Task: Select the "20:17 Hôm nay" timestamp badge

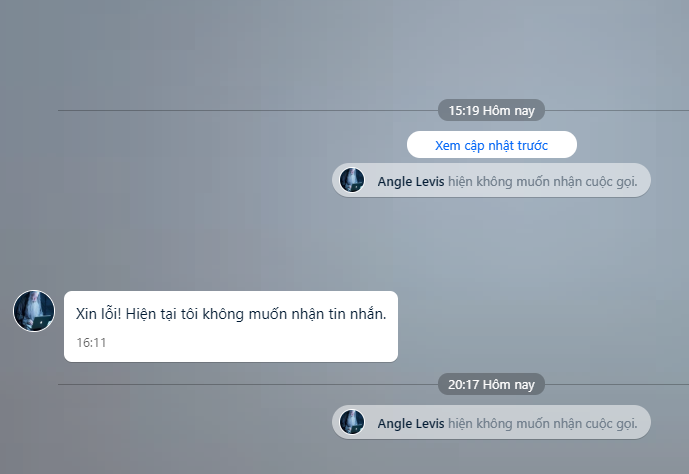Action: [x=491, y=384]
